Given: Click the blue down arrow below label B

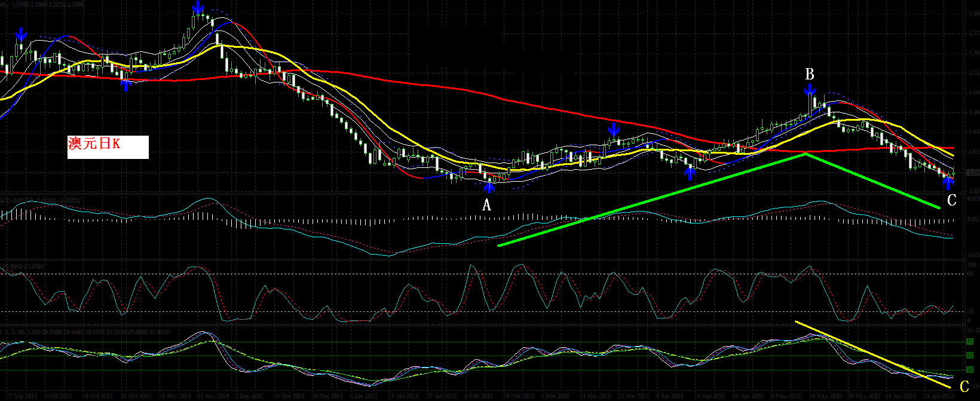Looking at the screenshot, I should [x=809, y=90].
